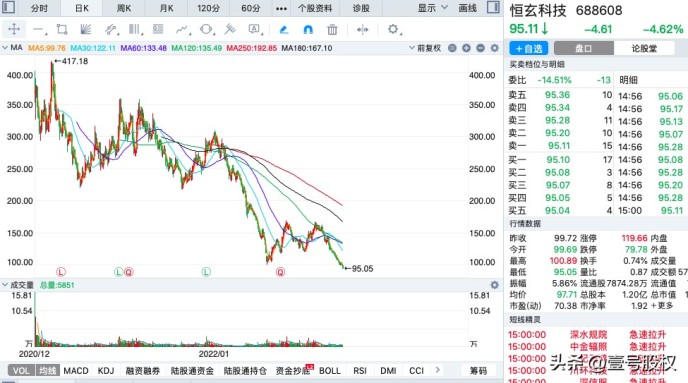Image resolution: width=688 pixels, height=383 pixels.
Task: Click first red L marker on chart
Action: pyautogui.click(x=61, y=272)
